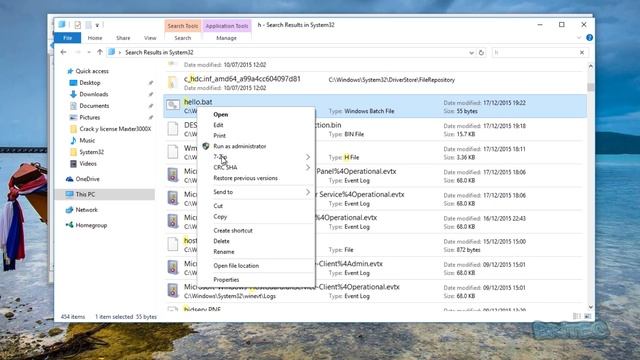Switch to the Home ribbon tab
640x360 pixels.
(x=95, y=38)
